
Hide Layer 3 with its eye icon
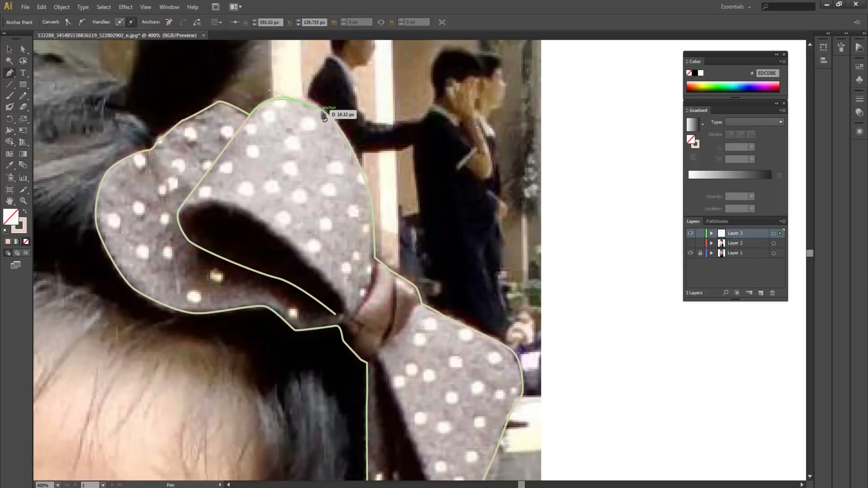(x=690, y=233)
